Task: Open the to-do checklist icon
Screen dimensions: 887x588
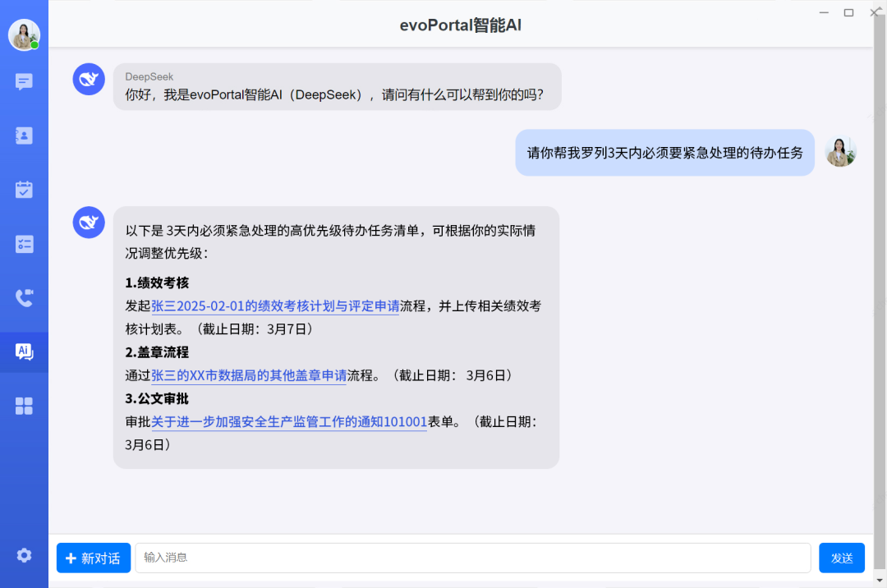Action: pyautogui.click(x=24, y=244)
